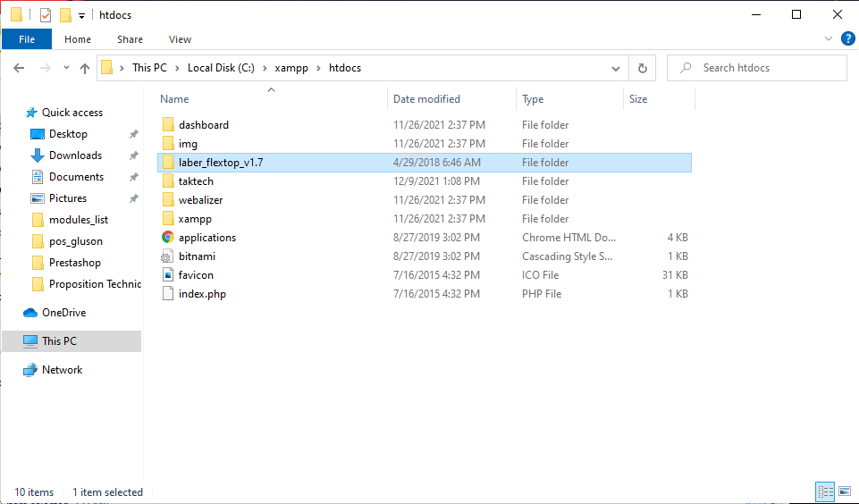This screenshot has width=859, height=504.
Task: Select the xampp folder in file list
Action: coord(195,219)
